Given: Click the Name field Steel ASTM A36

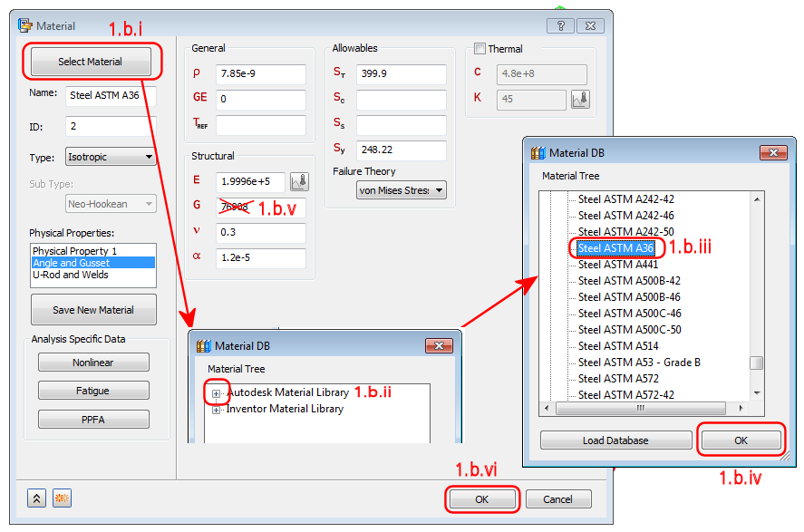Looking at the screenshot, I should point(111,96).
